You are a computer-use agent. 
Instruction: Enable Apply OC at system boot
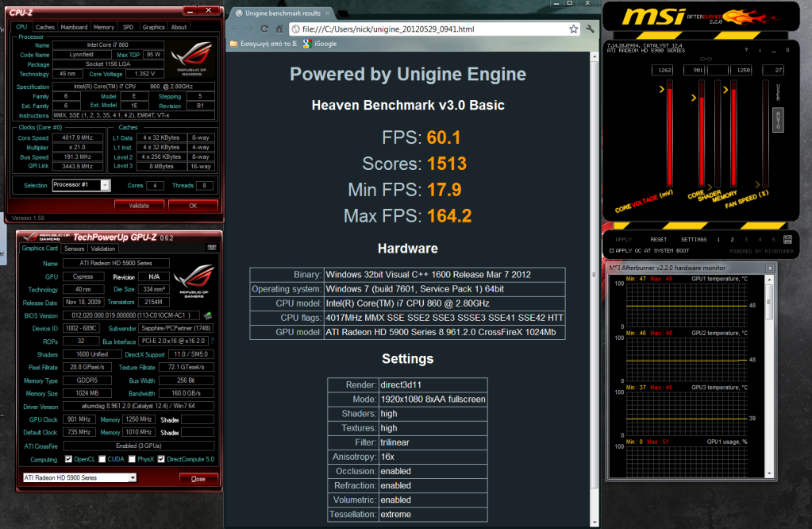coord(612,251)
